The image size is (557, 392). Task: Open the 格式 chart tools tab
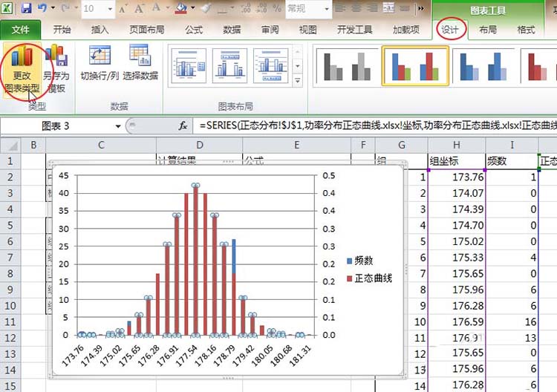pos(526,30)
